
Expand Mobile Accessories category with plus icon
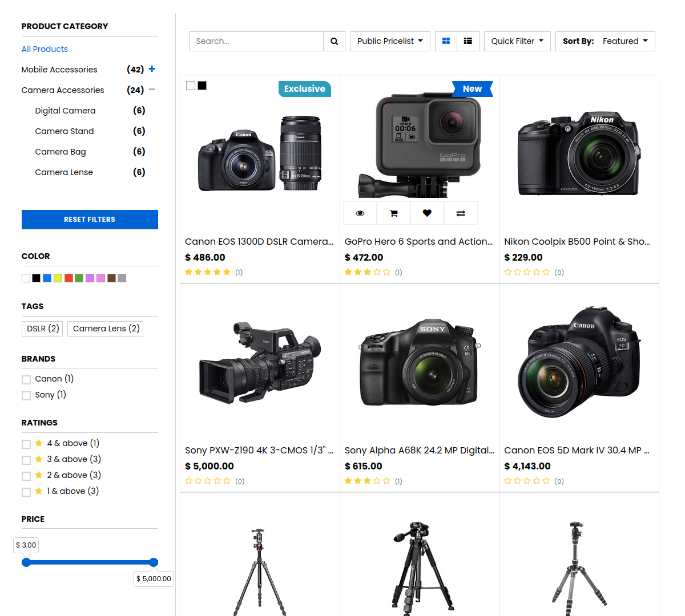(x=152, y=69)
